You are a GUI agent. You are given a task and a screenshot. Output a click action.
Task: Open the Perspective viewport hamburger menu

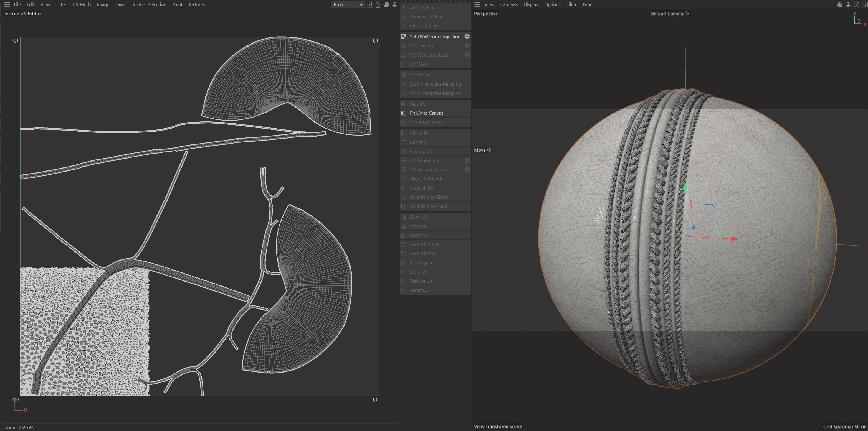[477, 4]
